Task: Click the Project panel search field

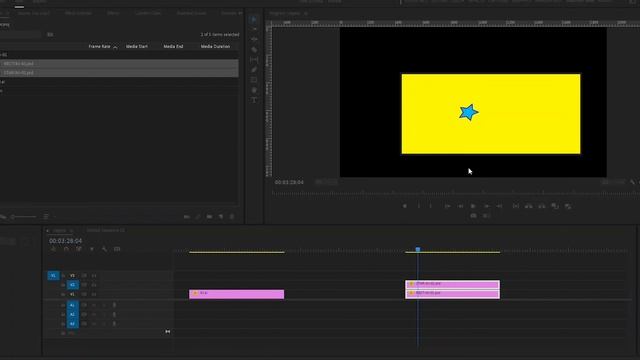Action: coord(20,35)
